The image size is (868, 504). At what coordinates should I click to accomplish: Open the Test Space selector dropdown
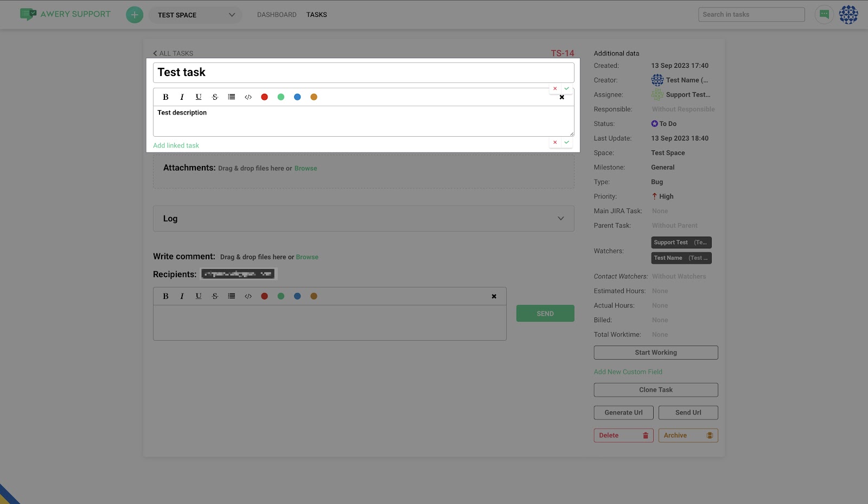(195, 15)
